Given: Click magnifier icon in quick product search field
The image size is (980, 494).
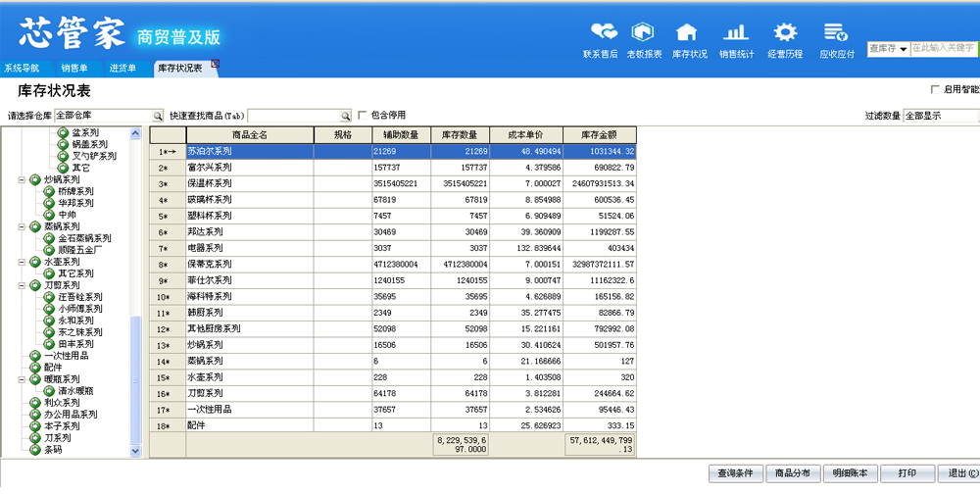Looking at the screenshot, I should (346, 116).
